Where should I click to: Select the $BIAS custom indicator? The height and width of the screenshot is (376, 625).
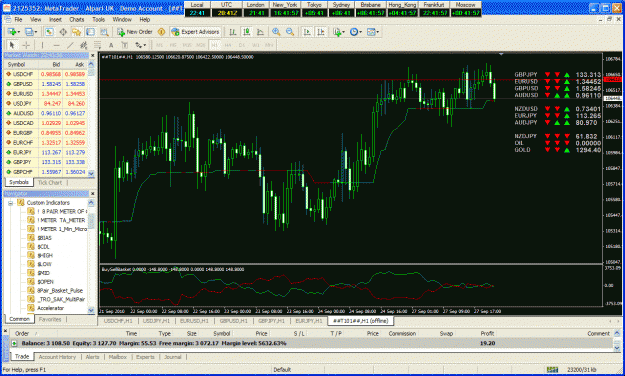tap(44, 238)
